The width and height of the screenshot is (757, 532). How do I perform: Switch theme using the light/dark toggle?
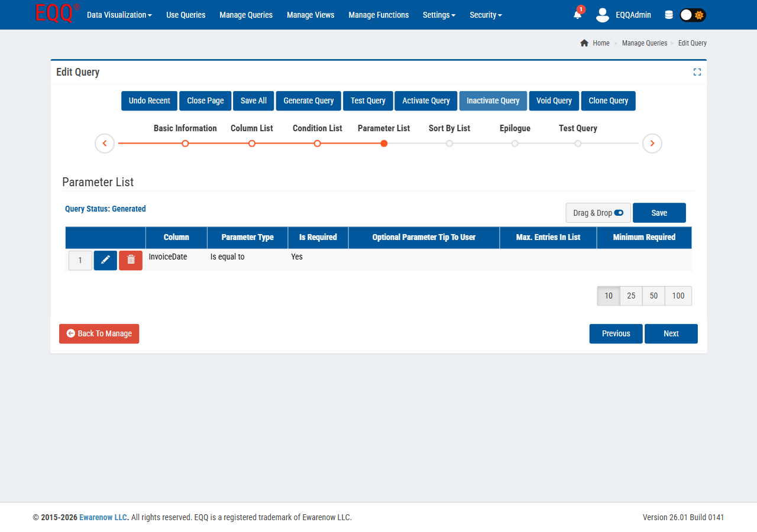(x=692, y=15)
